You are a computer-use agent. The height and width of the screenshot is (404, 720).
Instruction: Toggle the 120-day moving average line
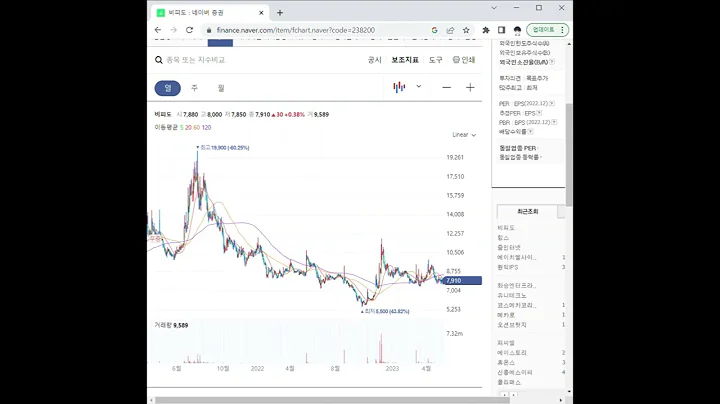206,128
